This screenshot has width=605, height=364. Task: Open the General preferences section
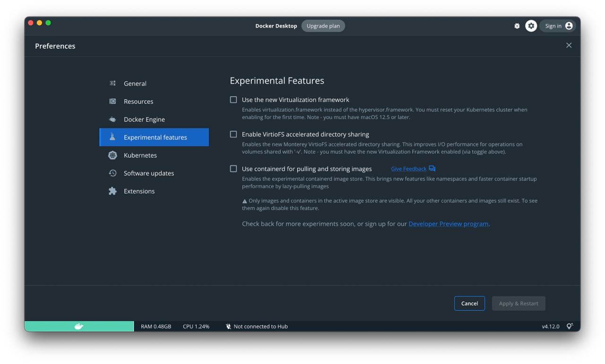pyautogui.click(x=154, y=84)
